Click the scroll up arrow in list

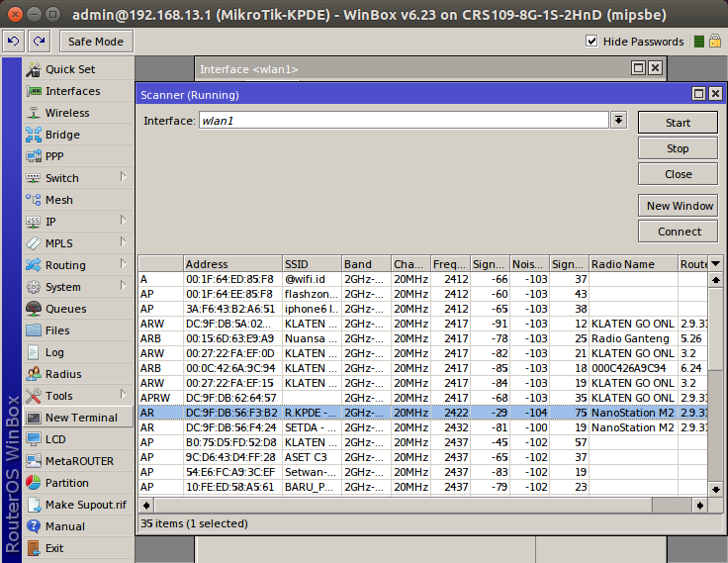[x=715, y=280]
